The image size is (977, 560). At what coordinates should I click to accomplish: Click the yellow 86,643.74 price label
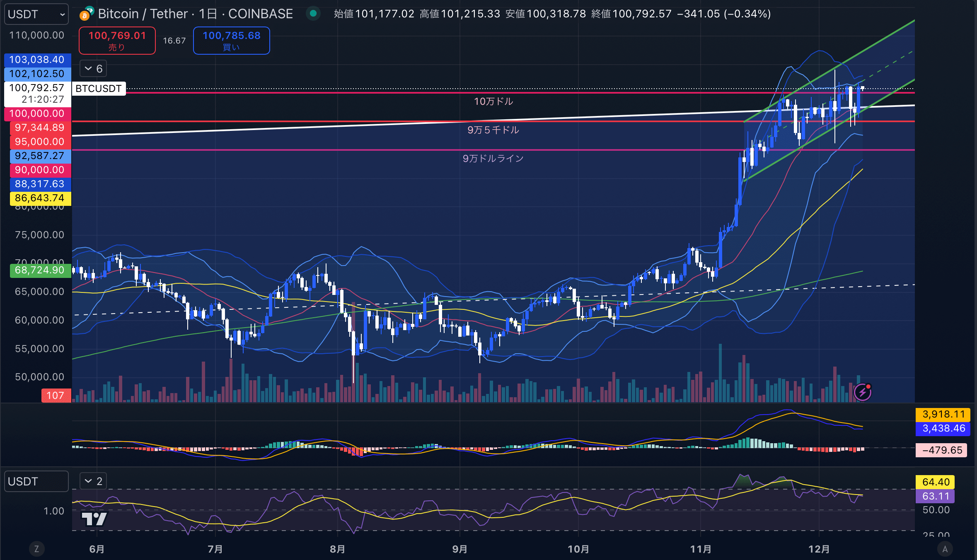pos(40,198)
